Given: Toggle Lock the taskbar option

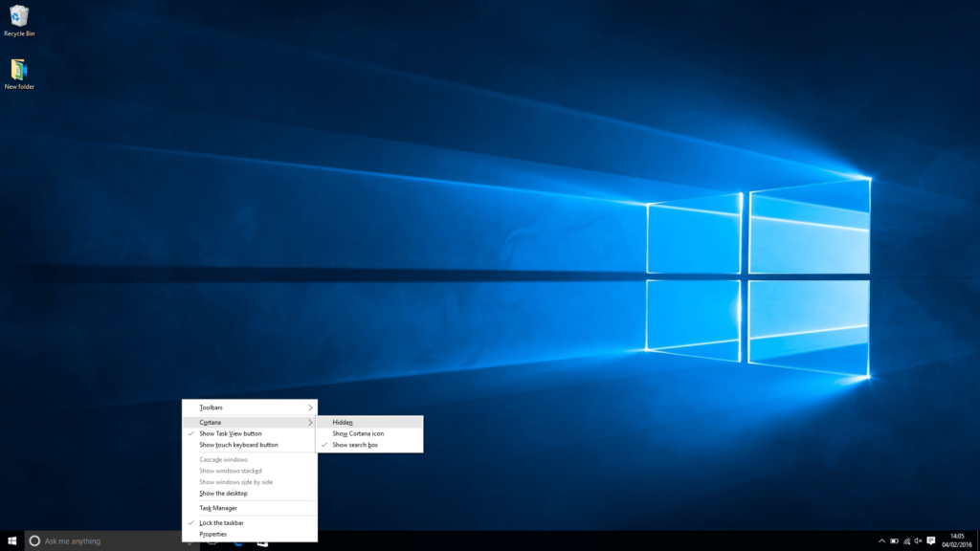Looking at the screenshot, I should (250, 523).
